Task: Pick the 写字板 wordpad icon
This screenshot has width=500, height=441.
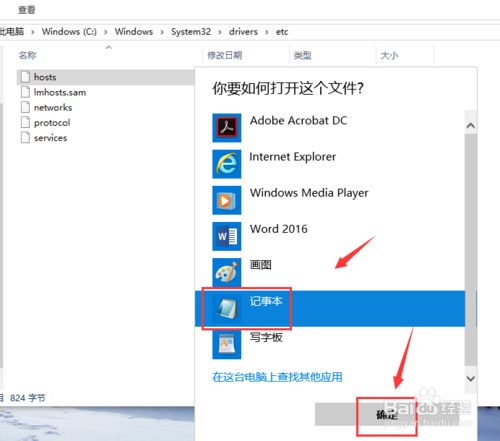Action: [x=227, y=345]
